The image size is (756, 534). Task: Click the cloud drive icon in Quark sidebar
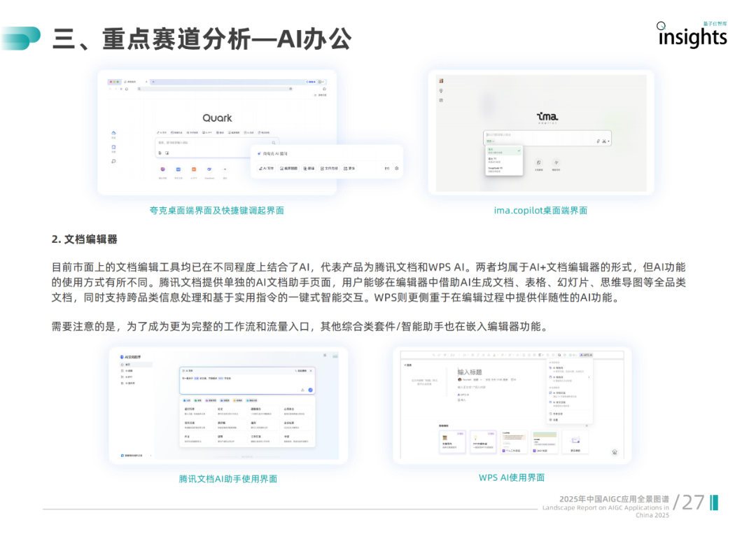click(114, 133)
